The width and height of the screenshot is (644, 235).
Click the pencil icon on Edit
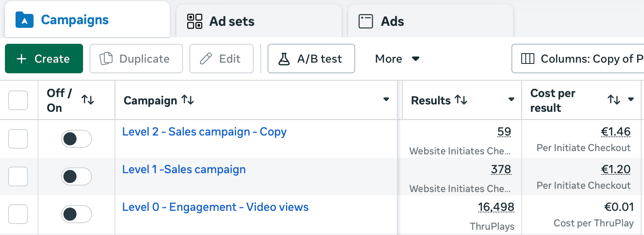pyautogui.click(x=206, y=59)
